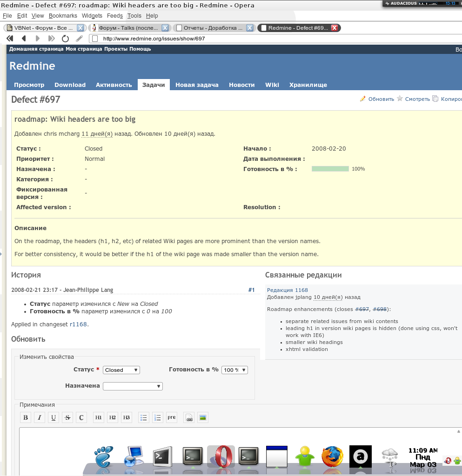
Task: Open the Статус dropdown
Action: (121, 370)
